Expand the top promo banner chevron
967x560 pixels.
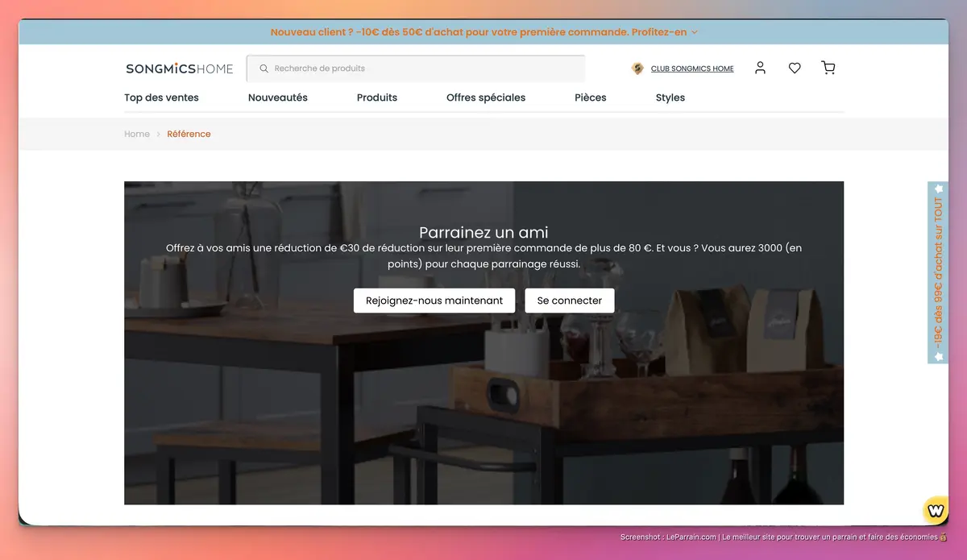[695, 32]
